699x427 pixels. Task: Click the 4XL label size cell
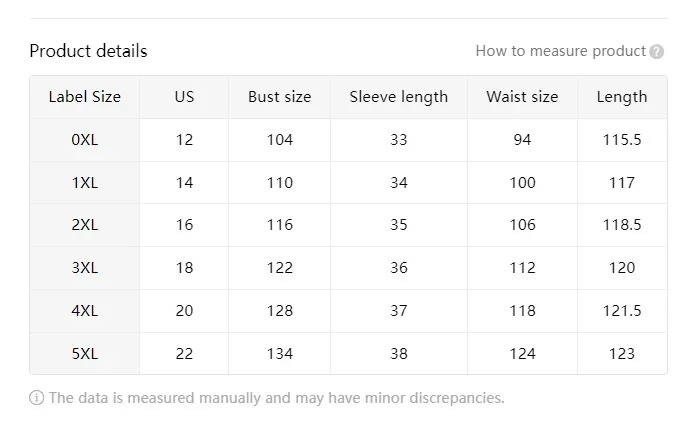[x=85, y=311]
